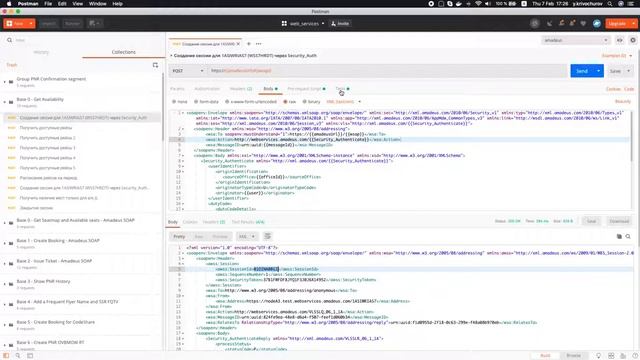Open the interceptor satellite icon
640x360 pixels.
tap(549, 24)
